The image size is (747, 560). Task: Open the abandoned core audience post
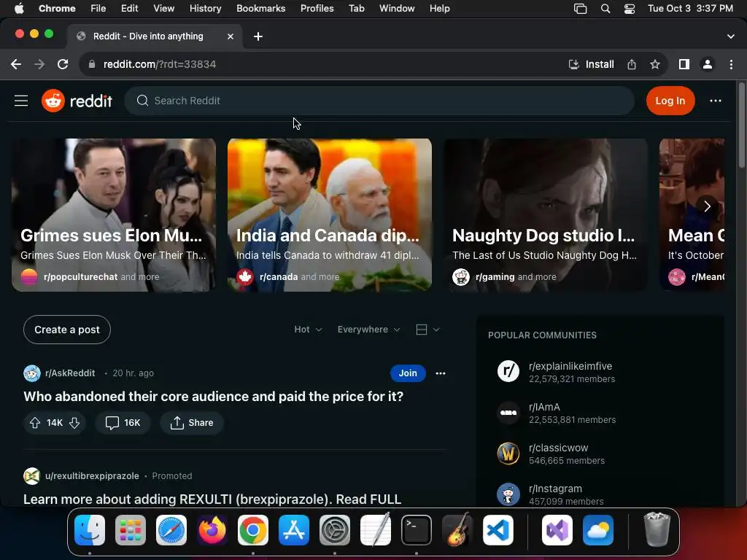point(214,396)
